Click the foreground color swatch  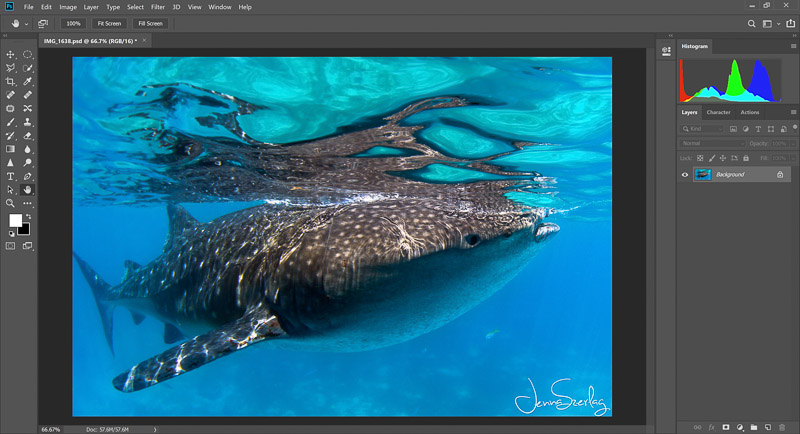click(15, 220)
